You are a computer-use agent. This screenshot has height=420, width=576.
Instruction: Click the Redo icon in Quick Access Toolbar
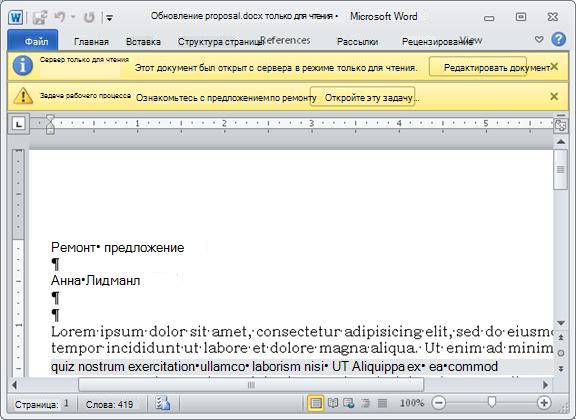pos(89,17)
